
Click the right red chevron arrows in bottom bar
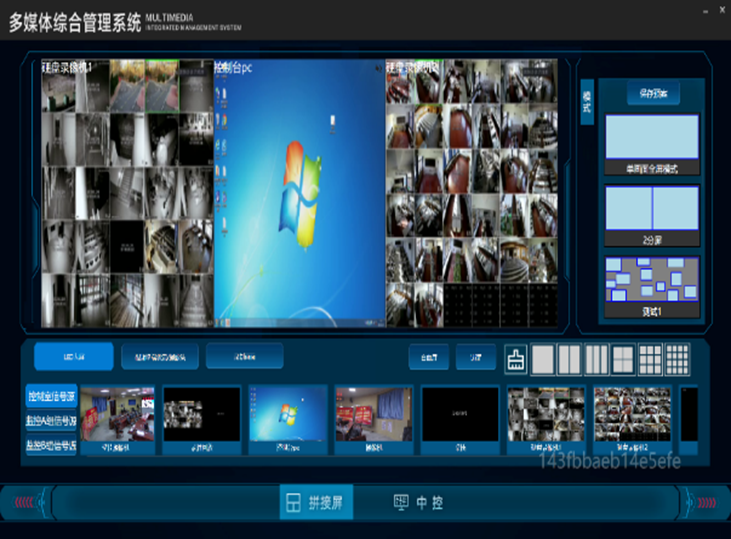click(x=706, y=501)
